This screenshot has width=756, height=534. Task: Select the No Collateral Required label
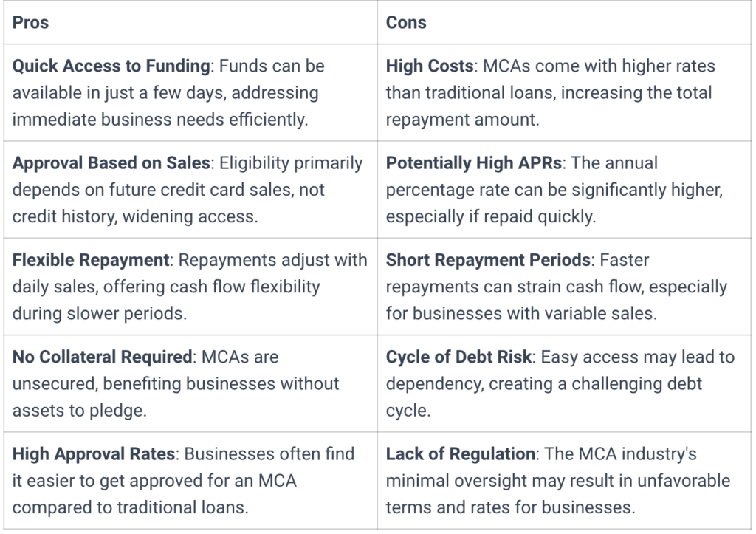tap(102, 357)
